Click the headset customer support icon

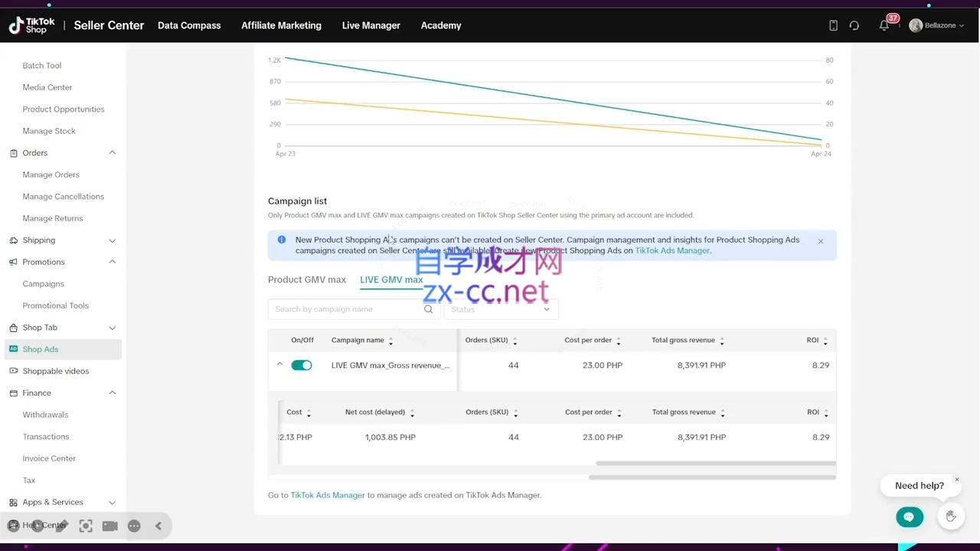tap(854, 26)
